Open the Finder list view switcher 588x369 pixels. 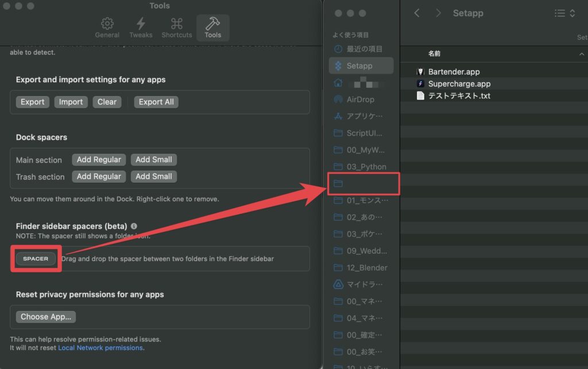click(565, 14)
